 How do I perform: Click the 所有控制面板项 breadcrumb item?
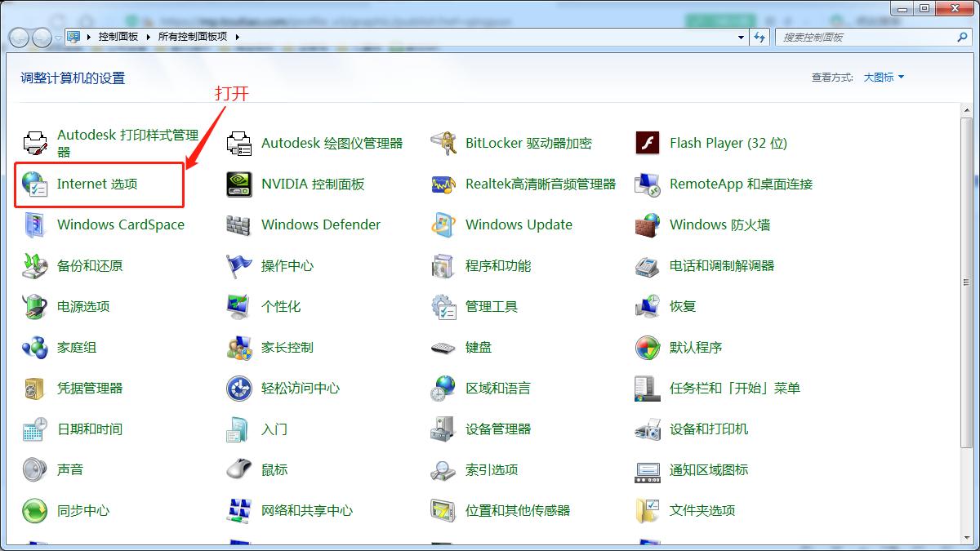coord(194,37)
